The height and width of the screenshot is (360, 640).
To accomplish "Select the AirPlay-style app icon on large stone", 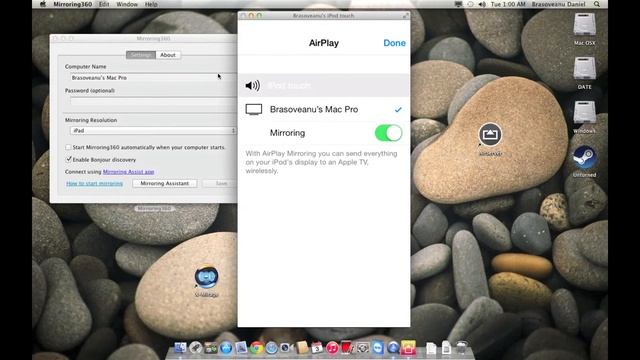I will tap(490, 135).
